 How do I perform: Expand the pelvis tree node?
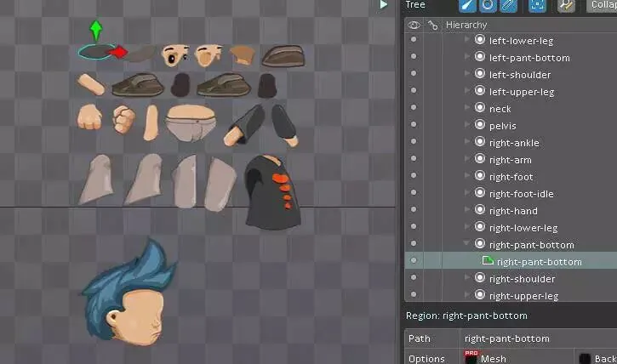click(466, 125)
